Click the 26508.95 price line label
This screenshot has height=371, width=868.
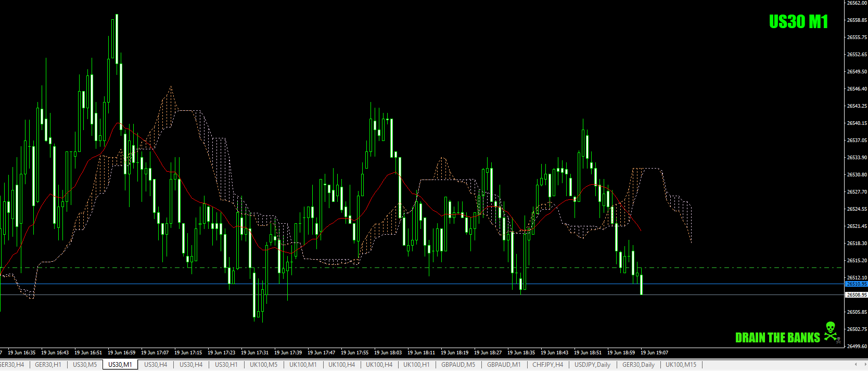tap(857, 295)
